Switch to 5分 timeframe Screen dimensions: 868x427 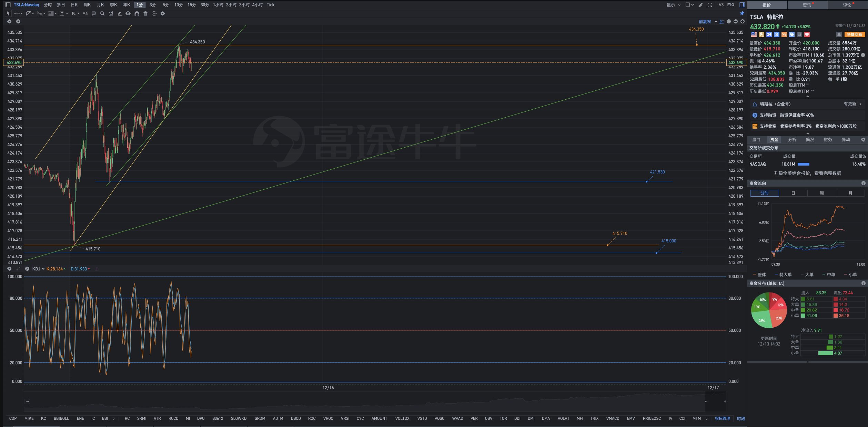point(166,5)
